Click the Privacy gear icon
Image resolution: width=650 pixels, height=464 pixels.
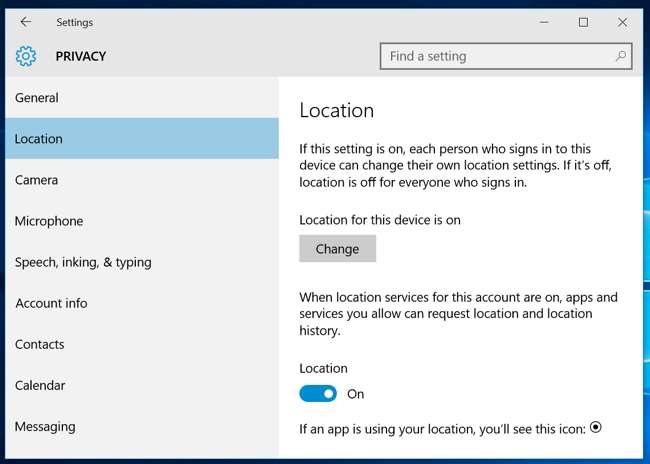click(26, 57)
